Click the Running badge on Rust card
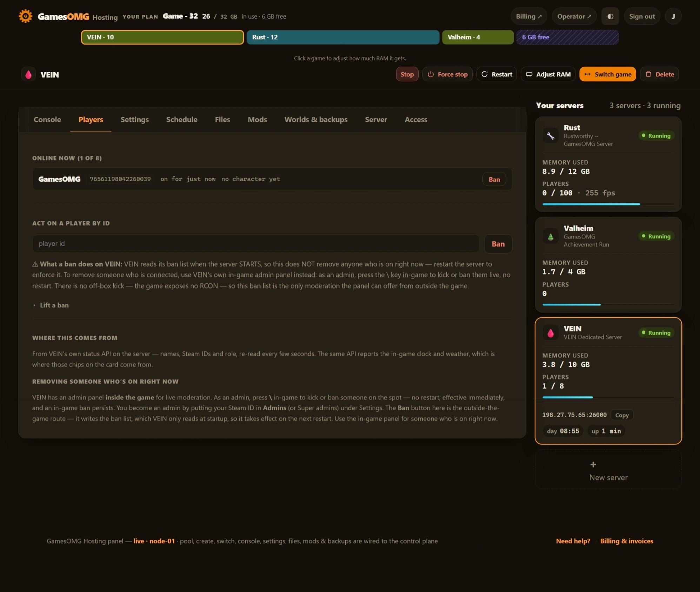700x592 pixels. pos(656,136)
